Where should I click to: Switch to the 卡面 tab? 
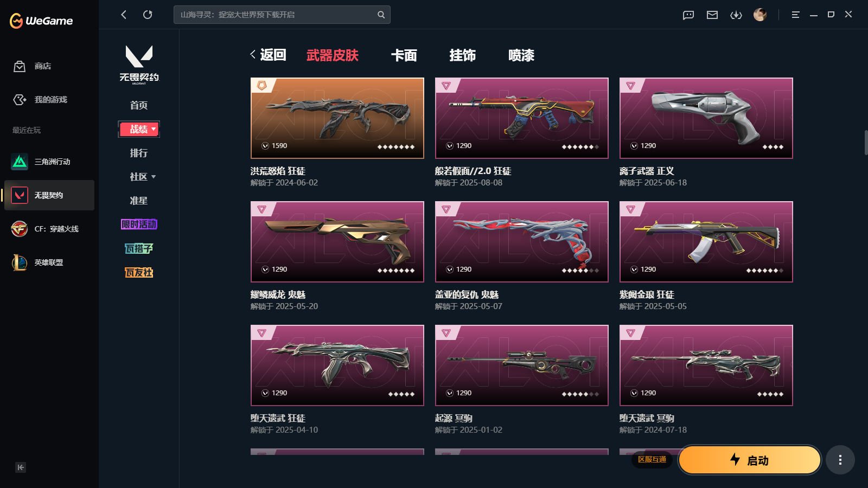click(x=404, y=55)
